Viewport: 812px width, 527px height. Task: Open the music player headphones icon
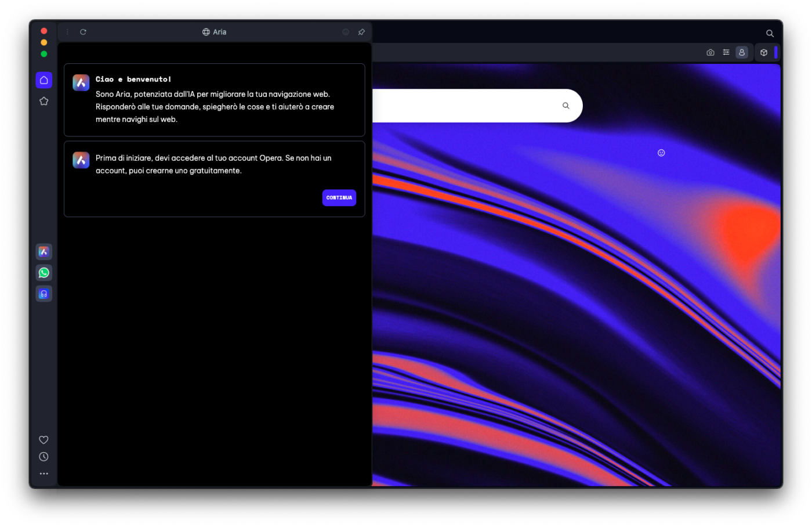44,294
